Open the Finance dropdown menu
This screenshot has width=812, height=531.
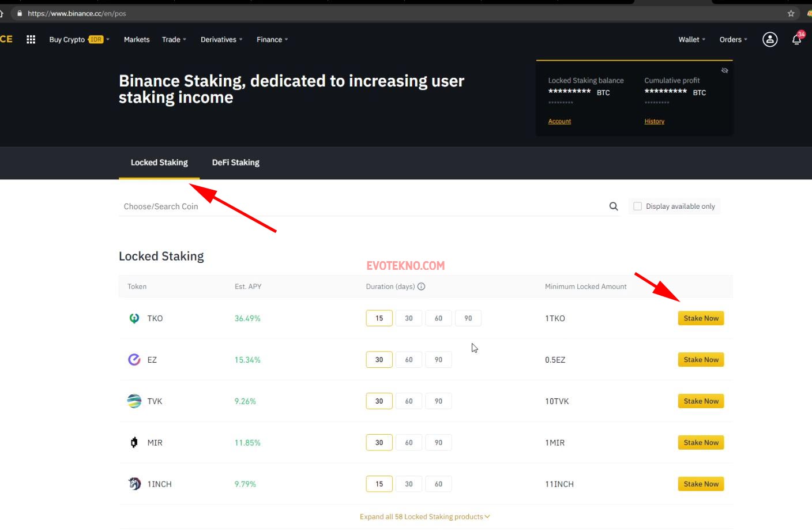[272, 39]
